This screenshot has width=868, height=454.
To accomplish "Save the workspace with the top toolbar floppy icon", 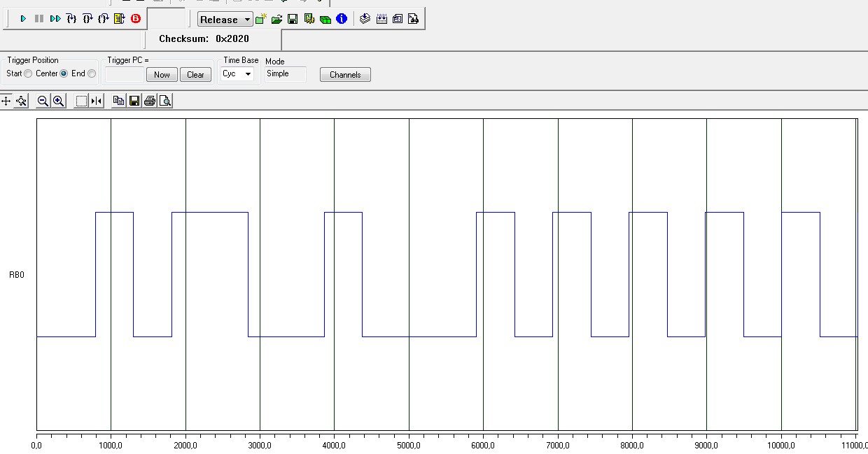I will [x=293, y=19].
